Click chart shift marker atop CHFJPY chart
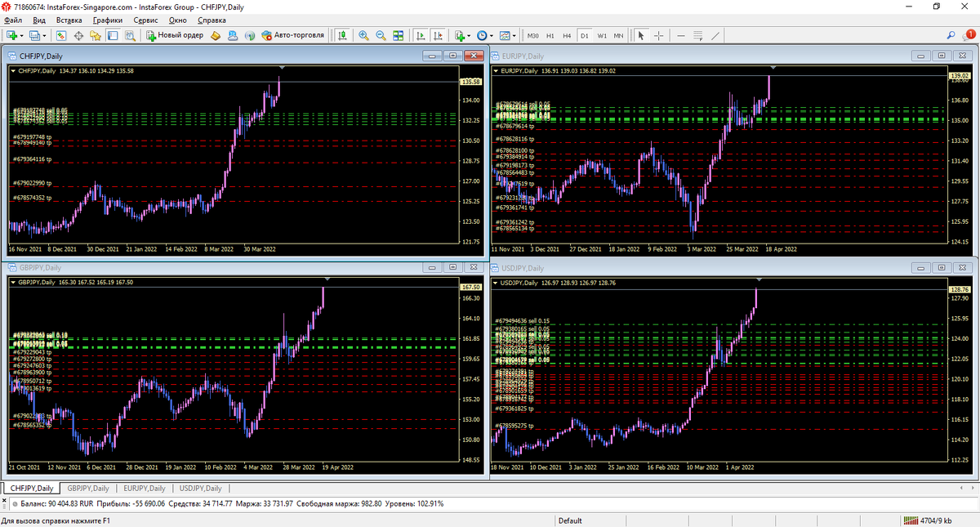The image size is (980, 527). click(x=282, y=67)
